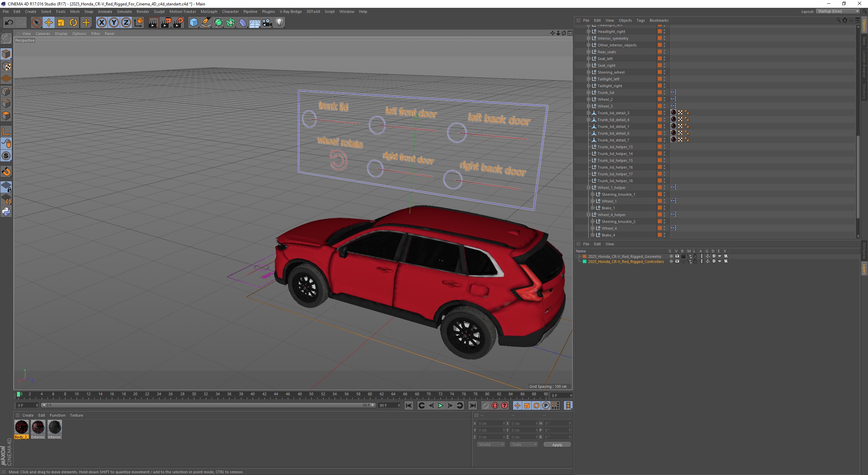
Task: Toggle position keyframe recording
Action: pyautogui.click(x=517, y=405)
